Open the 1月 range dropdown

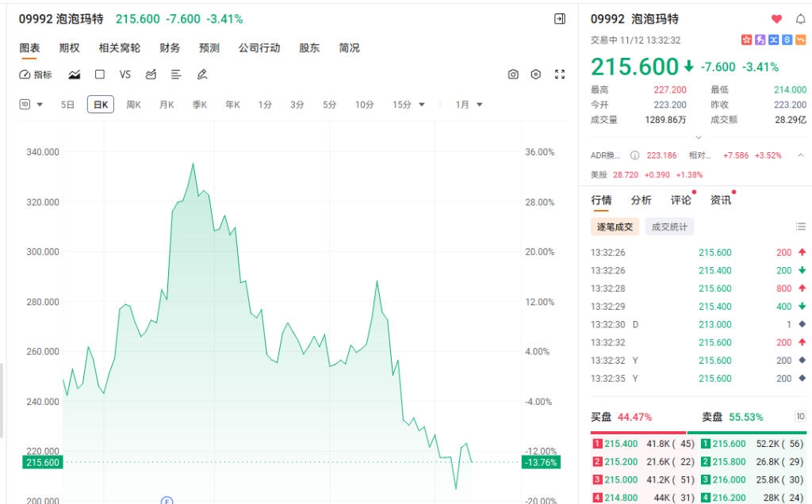coord(468,104)
